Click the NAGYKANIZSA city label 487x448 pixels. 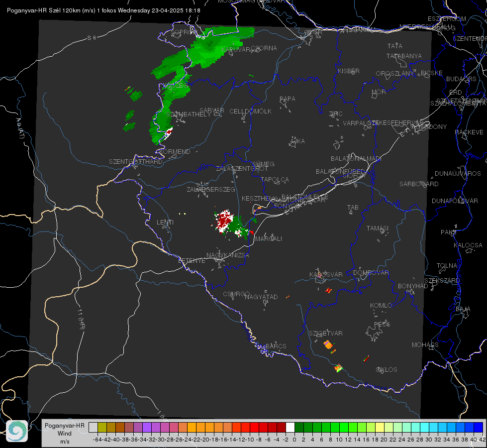[x=228, y=255]
